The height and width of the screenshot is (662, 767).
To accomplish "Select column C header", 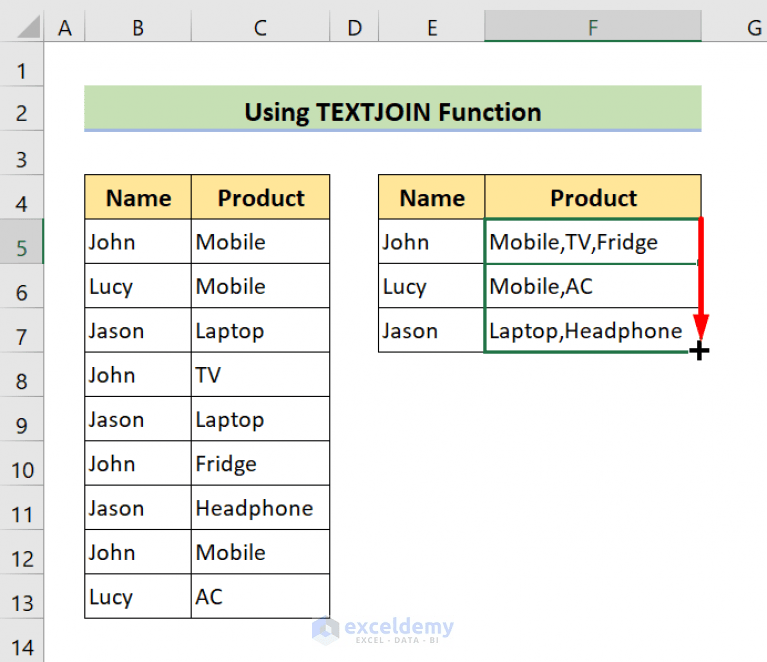I will pos(260,28).
